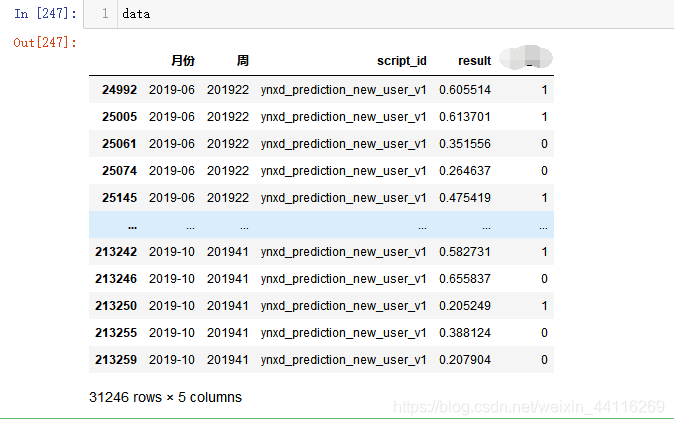Screen dimensions: 674x425
Task: Click the 2019-06 cell in row 24992
Action: (172, 90)
